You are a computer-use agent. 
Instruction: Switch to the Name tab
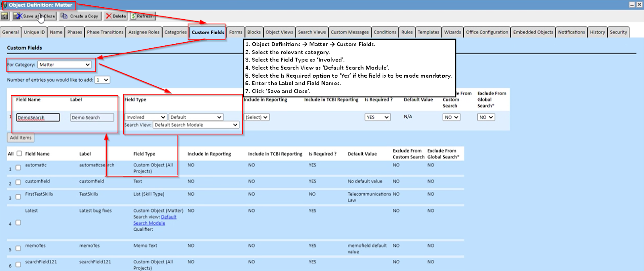[56, 32]
